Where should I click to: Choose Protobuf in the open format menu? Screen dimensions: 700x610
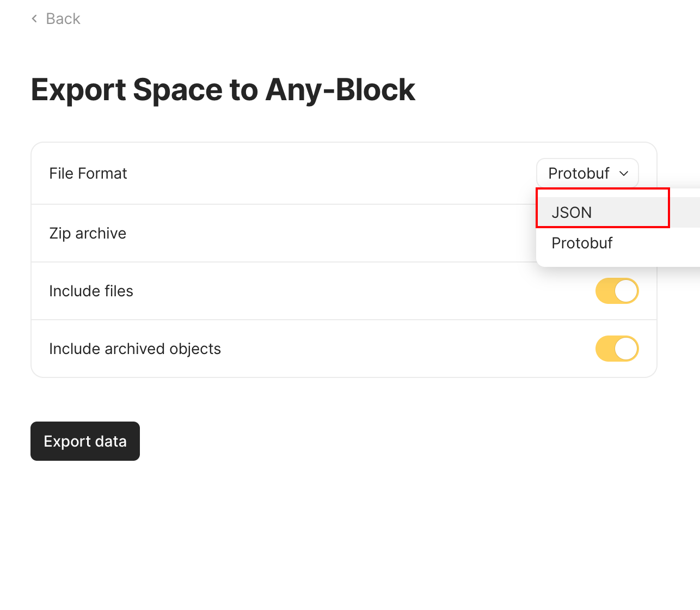coord(582,243)
